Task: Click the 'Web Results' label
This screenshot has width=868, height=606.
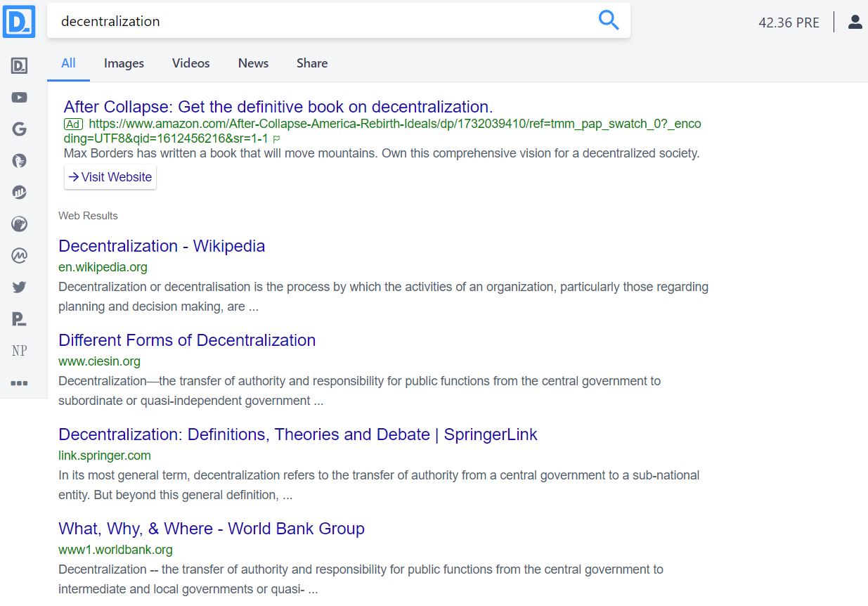Action: click(x=88, y=216)
